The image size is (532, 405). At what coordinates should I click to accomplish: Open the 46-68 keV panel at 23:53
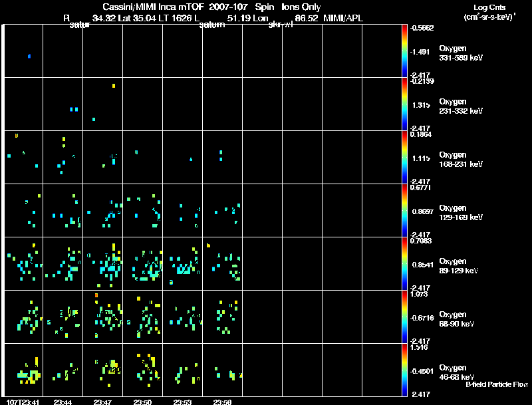coord(183,370)
